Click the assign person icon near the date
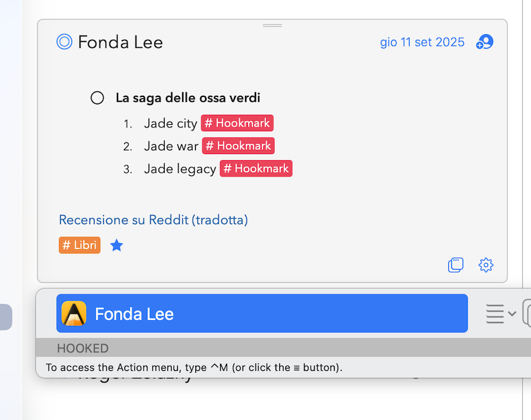The width and height of the screenshot is (531, 420). pos(484,42)
